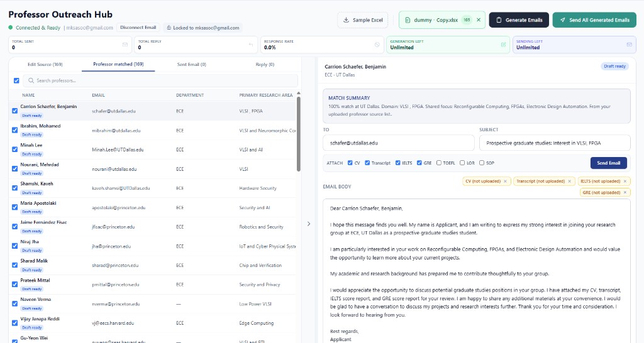The width and height of the screenshot is (644, 343).
Task: Click the Robotics and Security research area
Action: [261, 227]
